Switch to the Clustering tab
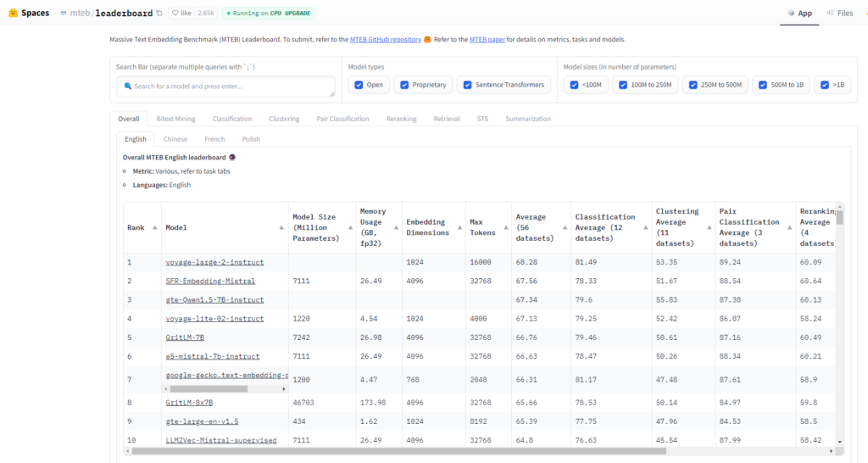 click(x=284, y=119)
